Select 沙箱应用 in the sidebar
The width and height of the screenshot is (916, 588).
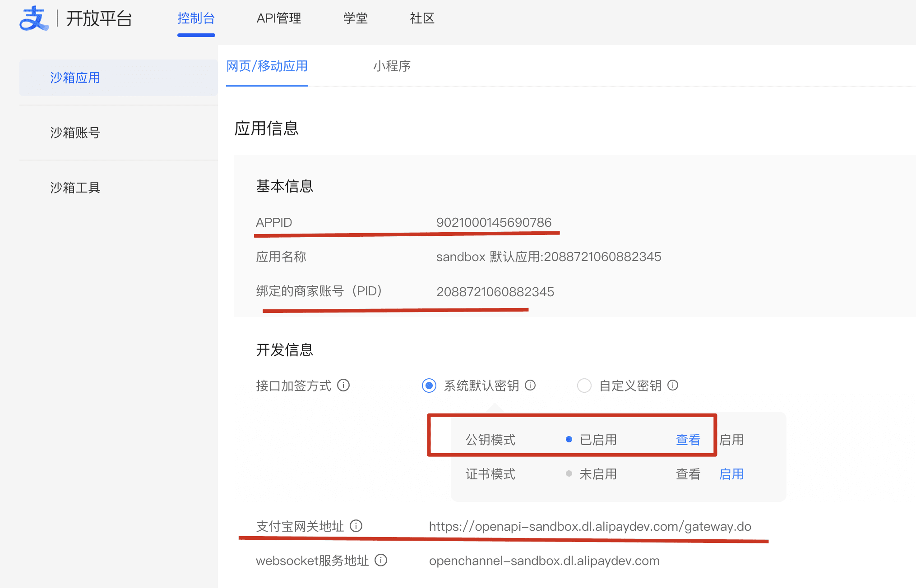pos(118,78)
